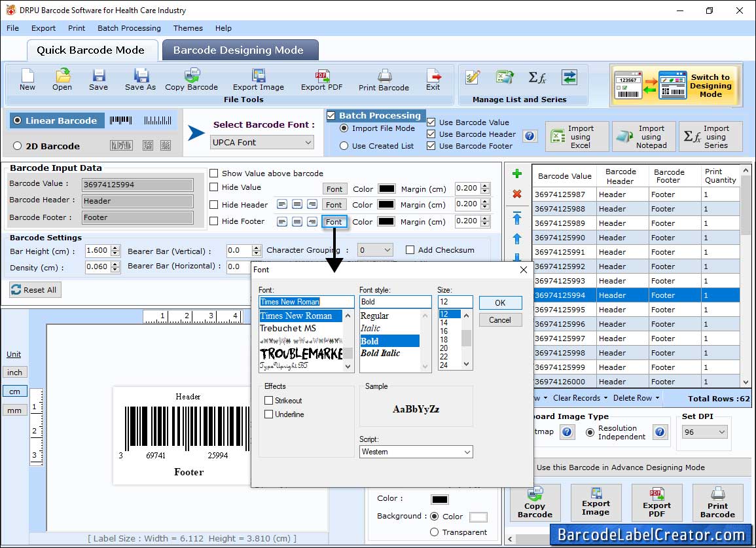
Task: Check the Hide Header option
Action: click(213, 204)
